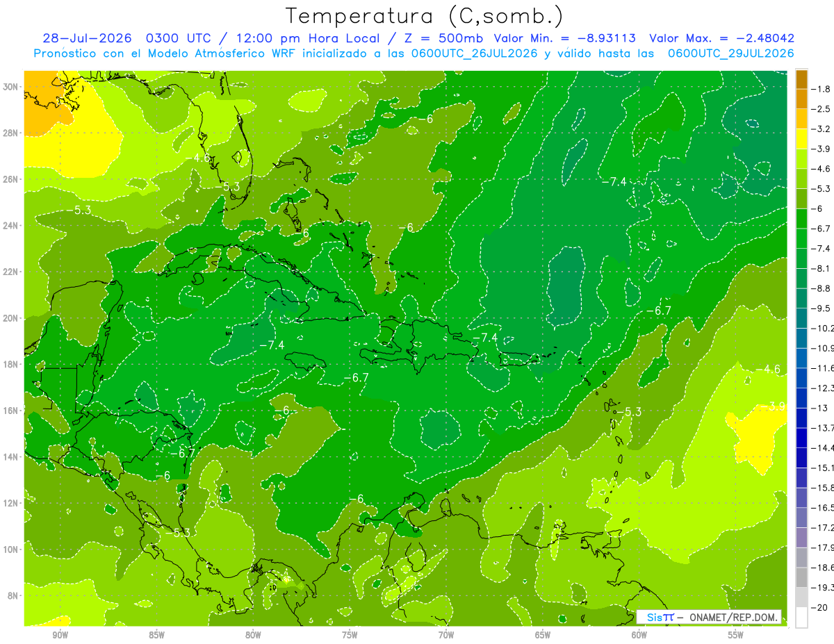The height and width of the screenshot is (644, 834).
Task: Click the -17.9 colorbar scale value
Action: (x=823, y=547)
